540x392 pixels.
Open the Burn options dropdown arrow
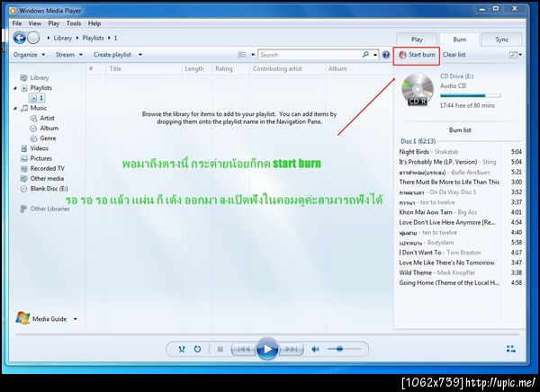(x=520, y=55)
